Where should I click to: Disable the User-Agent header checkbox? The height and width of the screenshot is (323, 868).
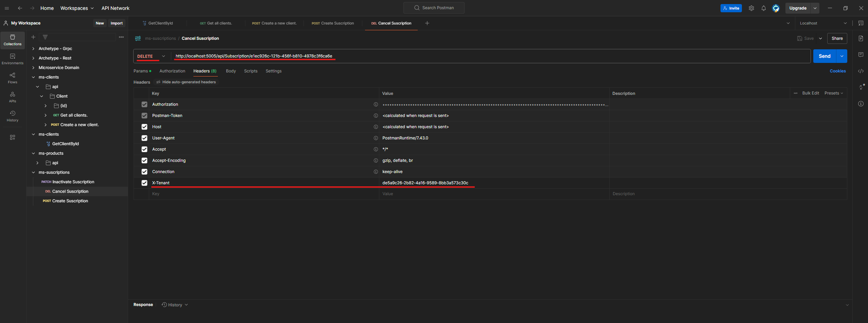click(144, 138)
